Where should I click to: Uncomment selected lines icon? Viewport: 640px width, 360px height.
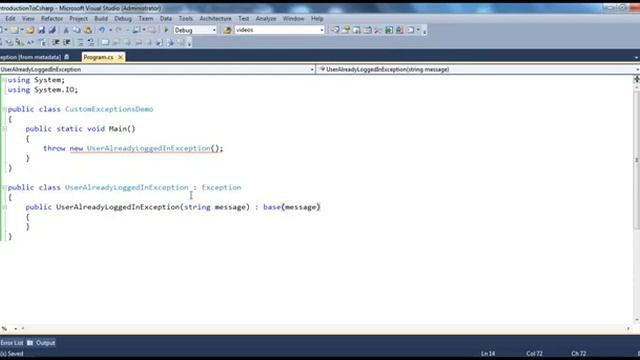pyautogui.click(x=91, y=42)
